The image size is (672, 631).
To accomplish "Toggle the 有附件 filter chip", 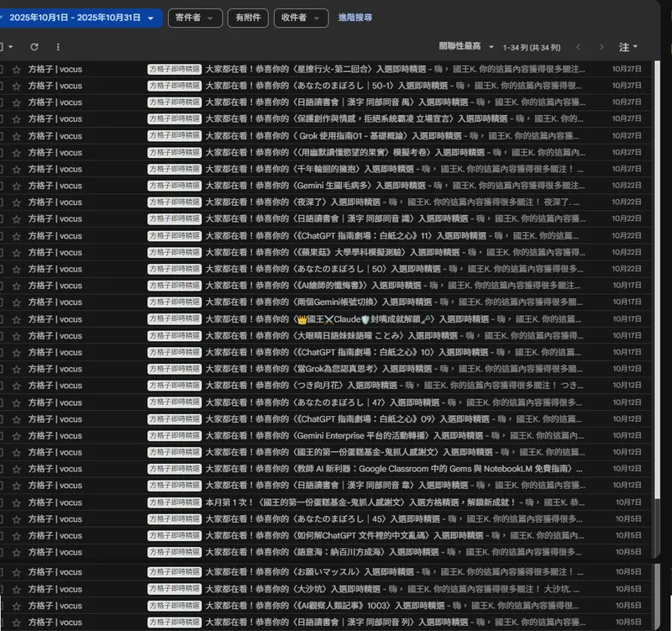I will coord(248,18).
